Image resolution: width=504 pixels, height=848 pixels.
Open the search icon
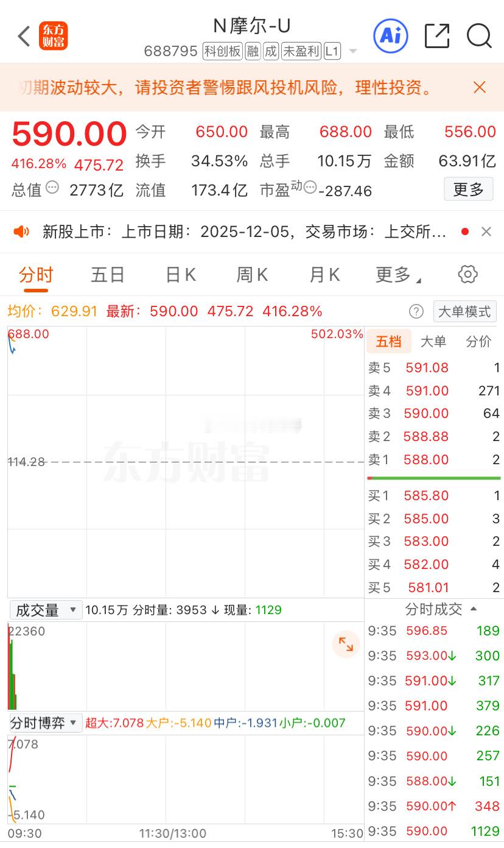point(479,36)
